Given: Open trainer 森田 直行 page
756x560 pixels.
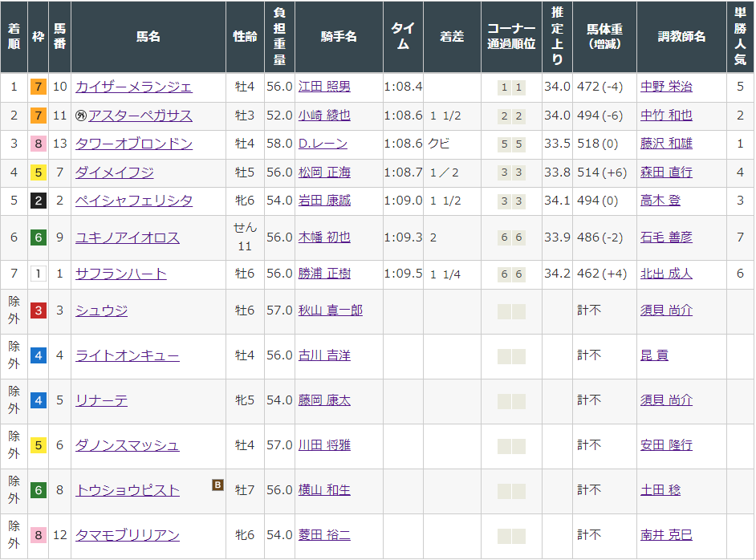Looking at the screenshot, I should (666, 172).
